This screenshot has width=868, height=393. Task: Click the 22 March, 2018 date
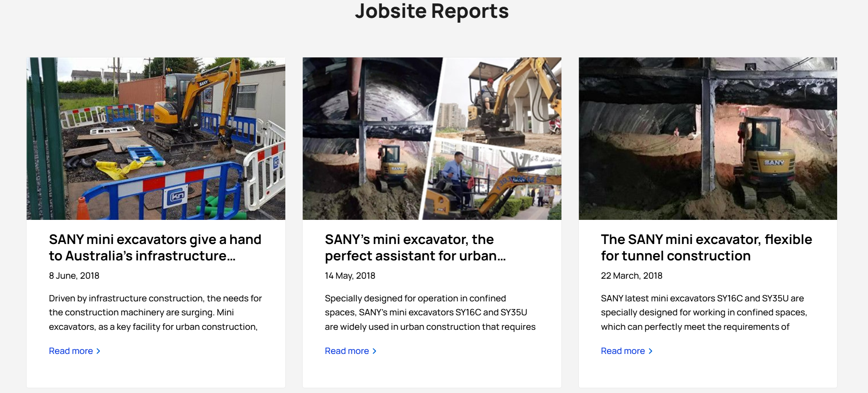click(631, 276)
